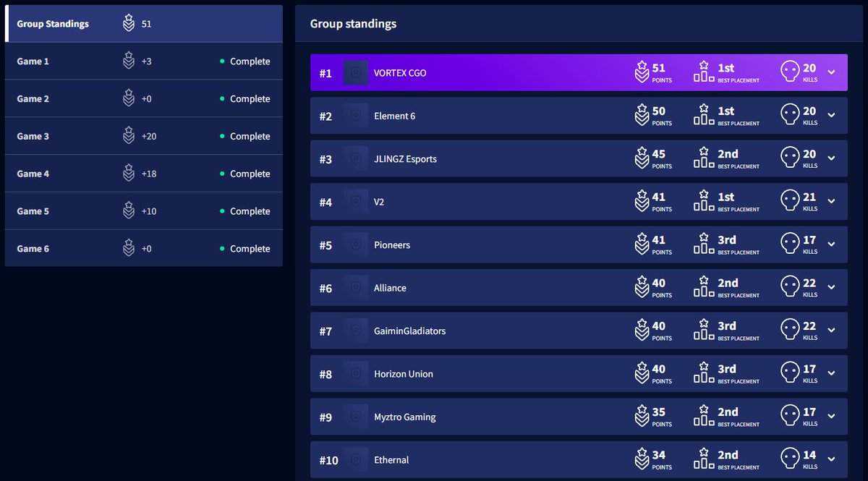
Task: Click Myztro Gaming team logo
Action: 356,417
